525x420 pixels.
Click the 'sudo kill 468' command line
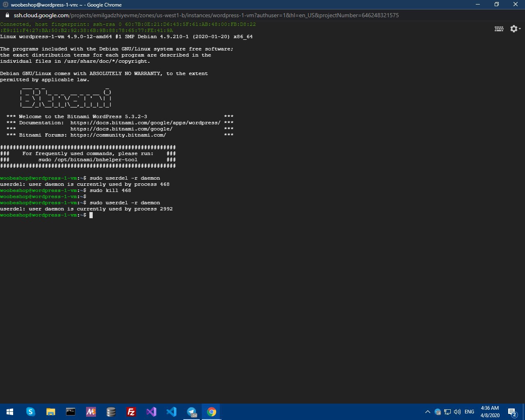(110, 190)
